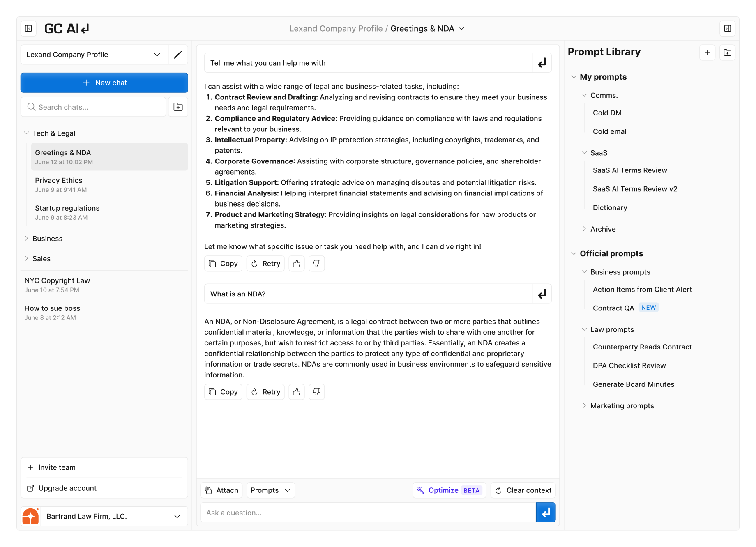Image resolution: width=756 pixels, height=547 pixels.
Task: Collapse the left sidebar panel icon
Action: [28, 28]
